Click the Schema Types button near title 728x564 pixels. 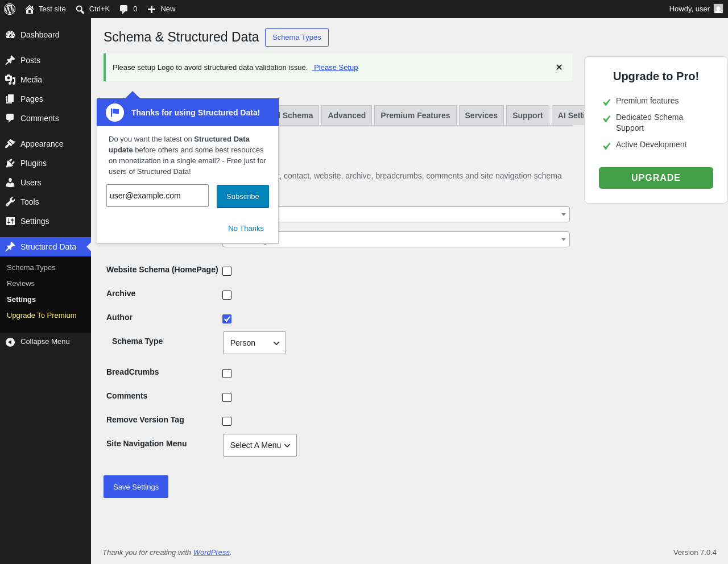tap(297, 38)
